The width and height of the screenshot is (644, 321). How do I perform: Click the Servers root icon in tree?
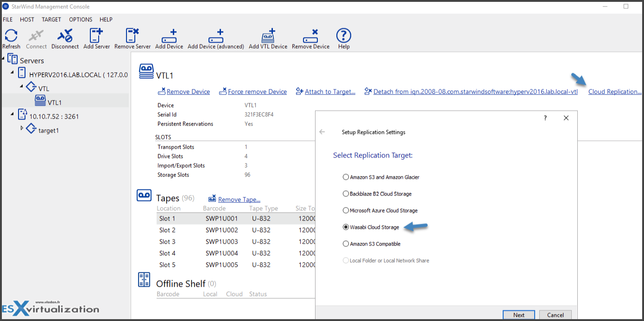click(13, 60)
